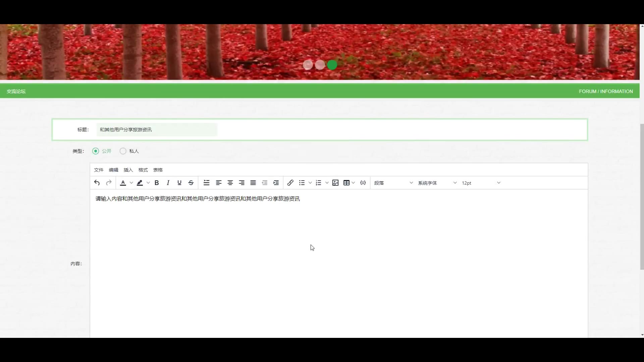644x362 pixels.
Task: Toggle the bullet list button
Action: coord(302,183)
